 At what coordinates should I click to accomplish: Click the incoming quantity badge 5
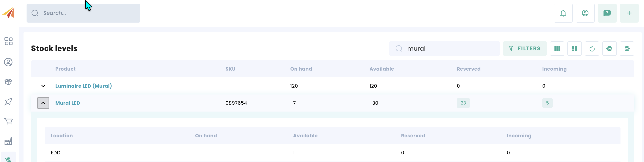click(x=547, y=103)
